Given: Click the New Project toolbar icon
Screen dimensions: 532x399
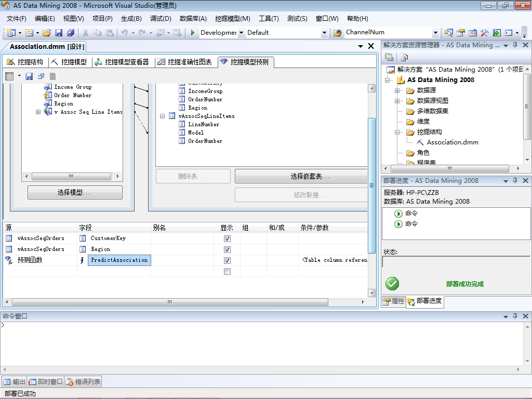Looking at the screenshot, I should point(11,33).
